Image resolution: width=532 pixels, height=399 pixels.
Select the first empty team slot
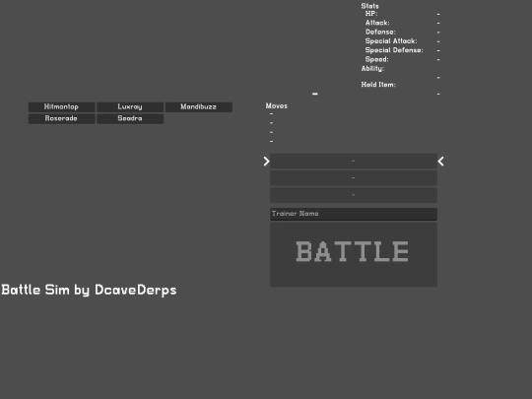click(x=354, y=161)
